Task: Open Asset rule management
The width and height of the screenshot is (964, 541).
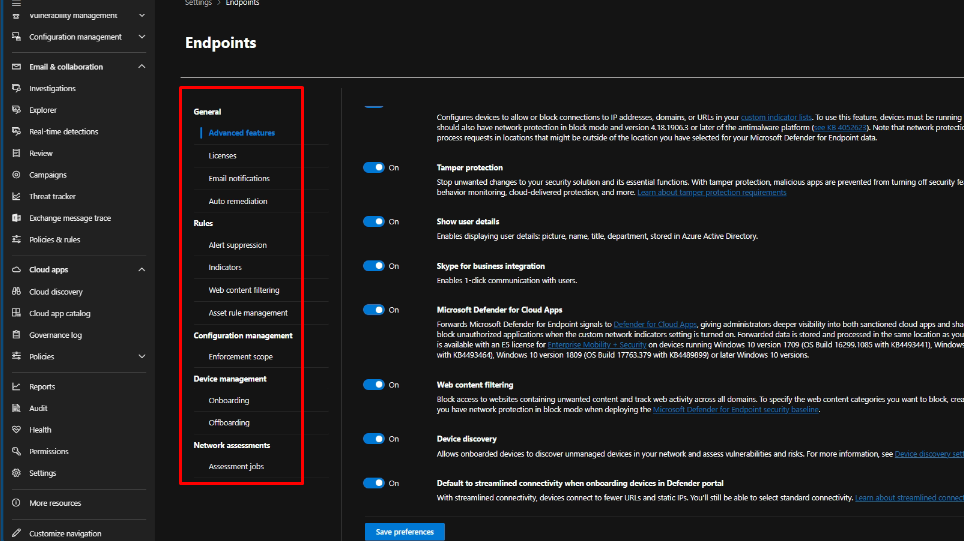Action: point(248,313)
